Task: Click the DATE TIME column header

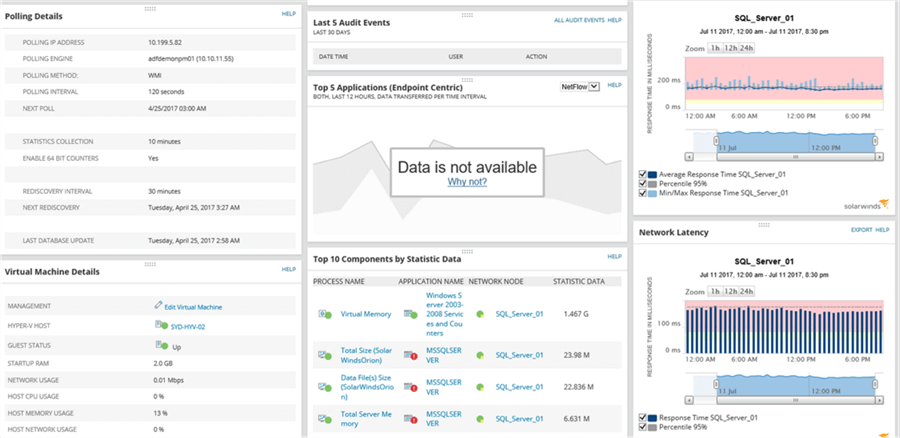Action: [x=333, y=57]
